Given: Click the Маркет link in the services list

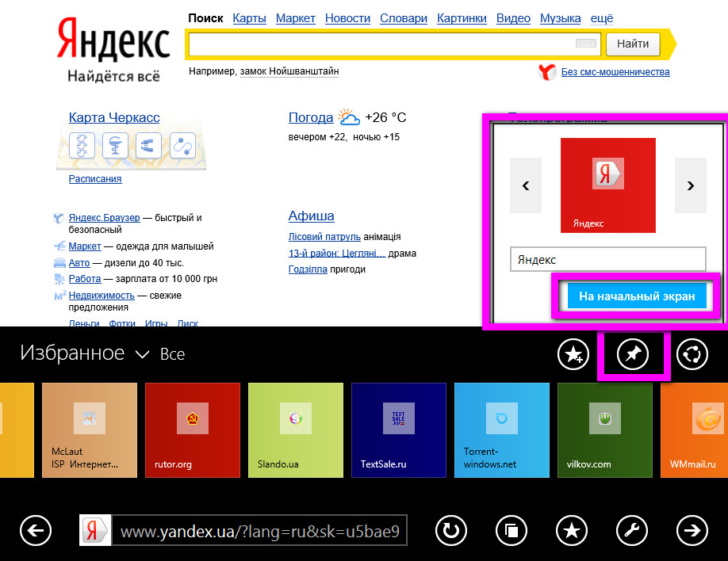Looking at the screenshot, I should point(85,246).
